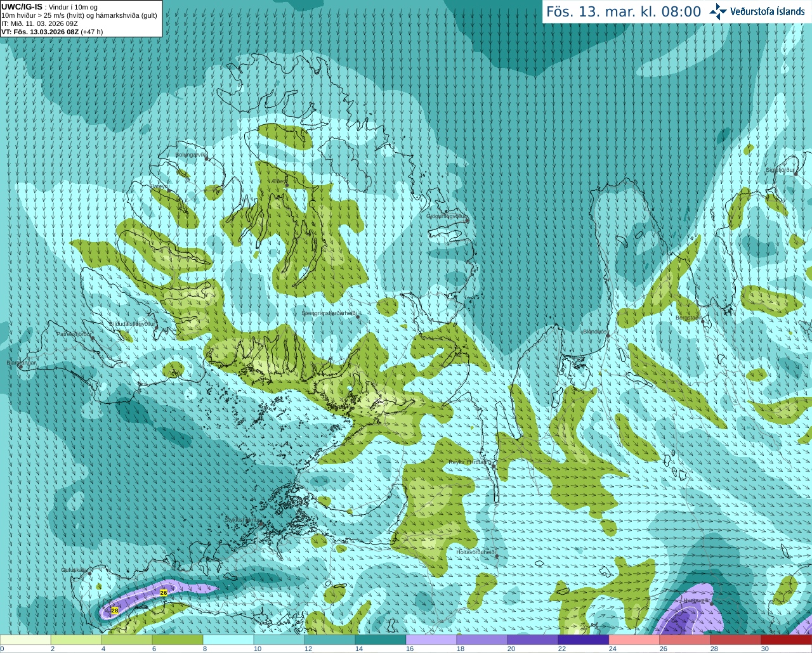Click the yellow gust marker labeled 28
The width and height of the screenshot is (812, 653).
[x=115, y=611]
